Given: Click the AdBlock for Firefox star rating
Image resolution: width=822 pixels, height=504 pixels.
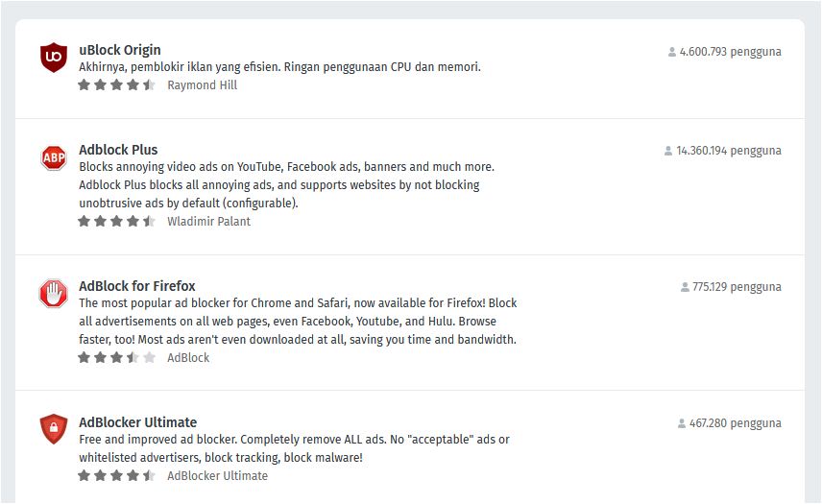Looking at the screenshot, I should click(x=116, y=358).
